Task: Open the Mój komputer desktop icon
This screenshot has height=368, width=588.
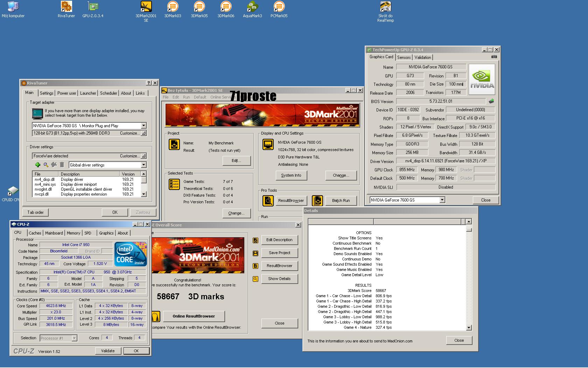Action: [x=13, y=9]
